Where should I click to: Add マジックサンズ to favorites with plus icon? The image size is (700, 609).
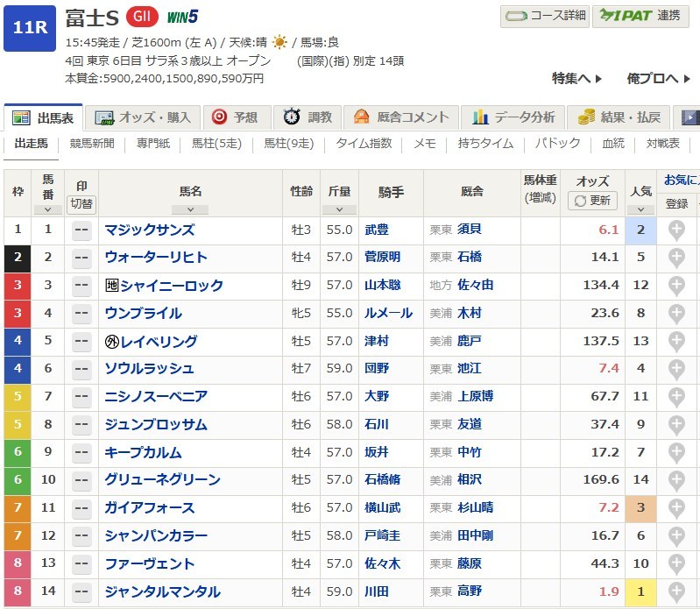click(676, 230)
